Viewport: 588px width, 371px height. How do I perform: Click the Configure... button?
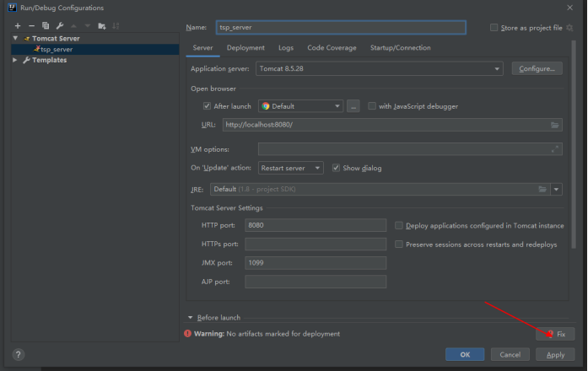(537, 68)
